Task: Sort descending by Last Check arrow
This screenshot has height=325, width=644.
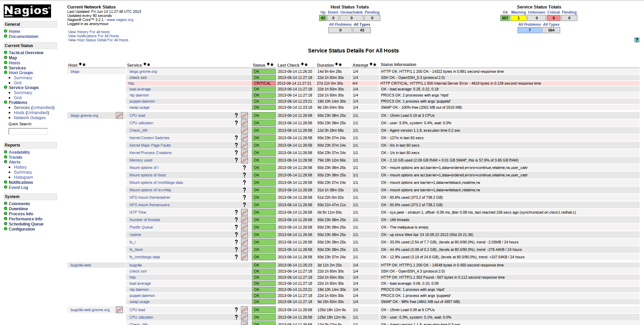Action: [306, 64]
